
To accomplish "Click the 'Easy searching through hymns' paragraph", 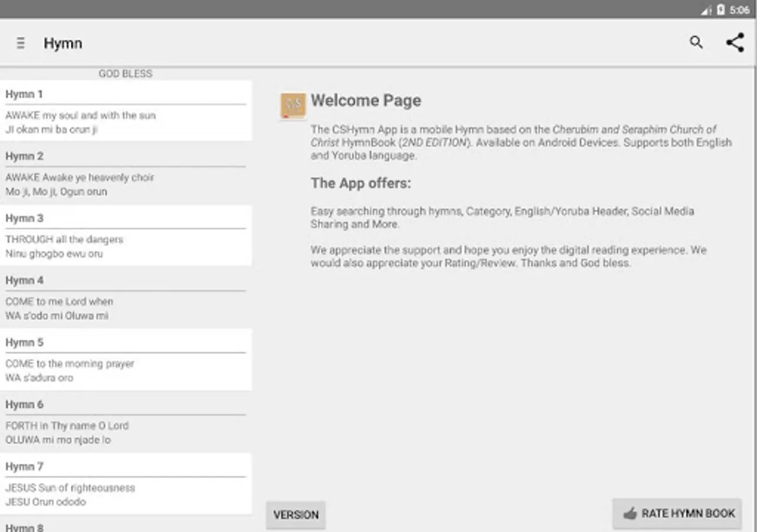I will click(x=503, y=218).
